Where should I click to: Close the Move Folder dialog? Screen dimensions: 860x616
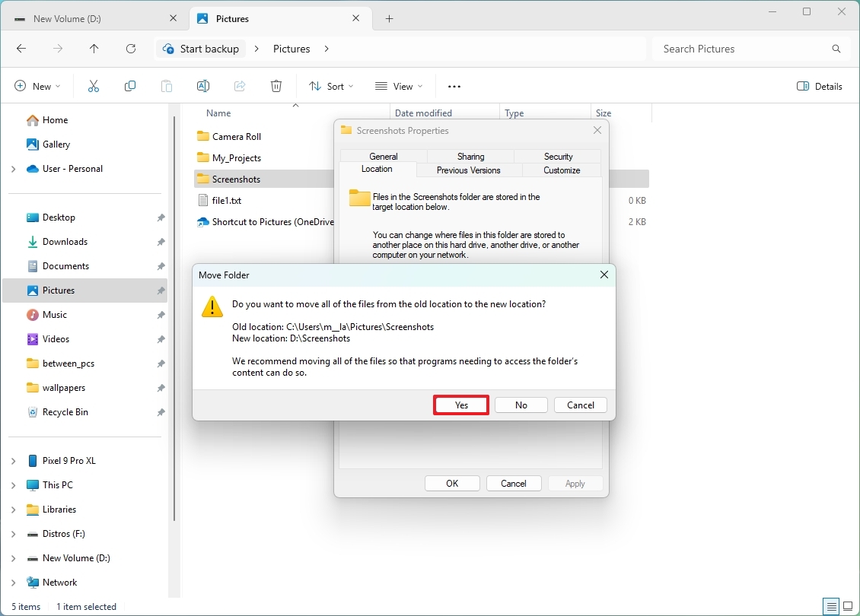click(x=604, y=275)
